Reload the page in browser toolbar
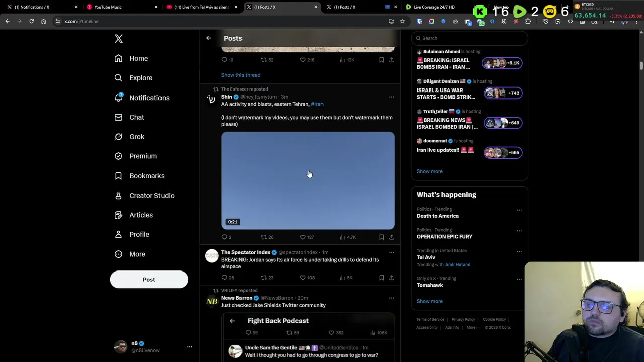This screenshot has height=362, width=644. click(x=31, y=21)
